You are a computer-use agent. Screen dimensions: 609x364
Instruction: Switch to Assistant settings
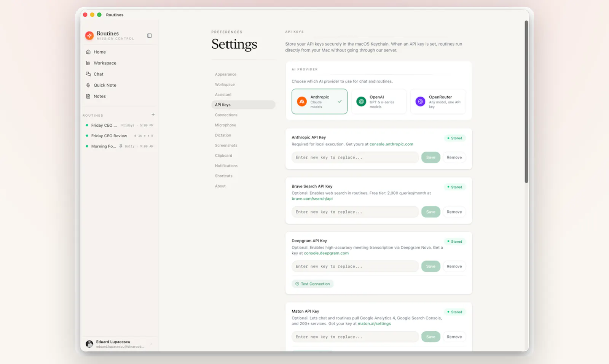pyautogui.click(x=243, y=95)
